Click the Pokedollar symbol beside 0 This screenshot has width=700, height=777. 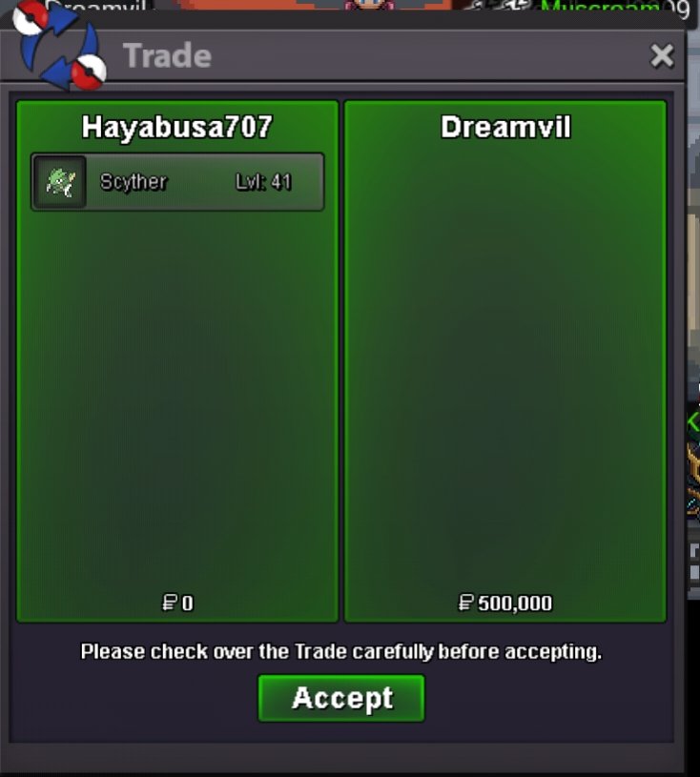[x=170, y=603]
